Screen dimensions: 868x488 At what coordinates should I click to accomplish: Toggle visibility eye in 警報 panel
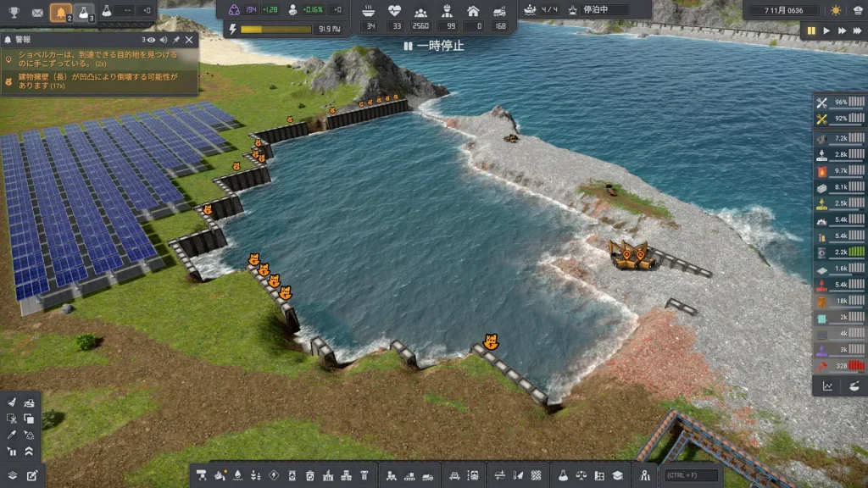[151, 40]
